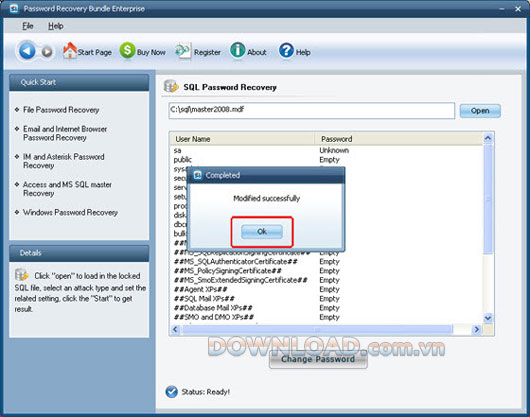This screenshot has width=530, height=417.
Task: Open Windows Password Recovery
Action: click(x=70, y=213)
